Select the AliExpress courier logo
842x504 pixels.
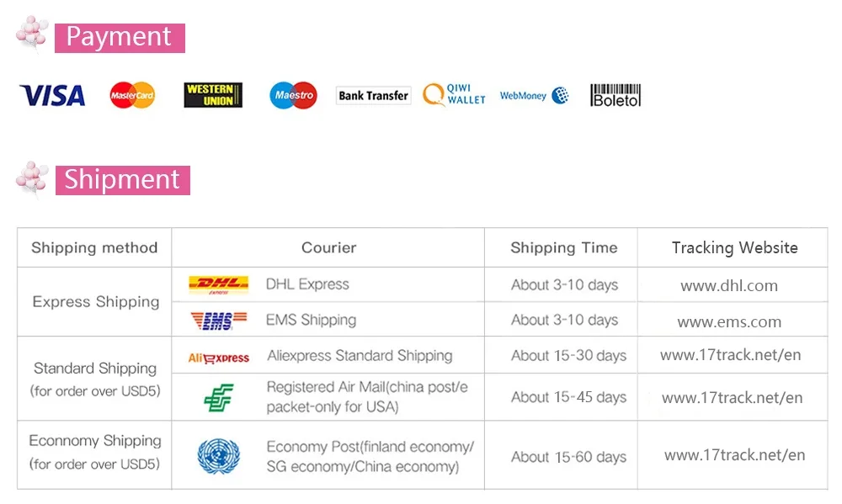pyautogui.click(x=219, y=358)
